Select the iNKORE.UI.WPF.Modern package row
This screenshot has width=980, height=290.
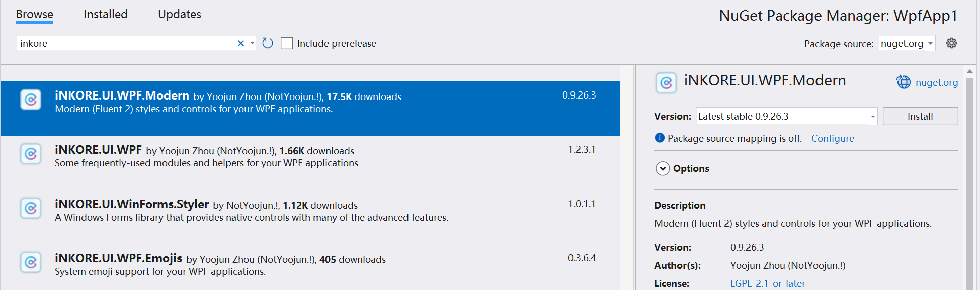point(310,109)
